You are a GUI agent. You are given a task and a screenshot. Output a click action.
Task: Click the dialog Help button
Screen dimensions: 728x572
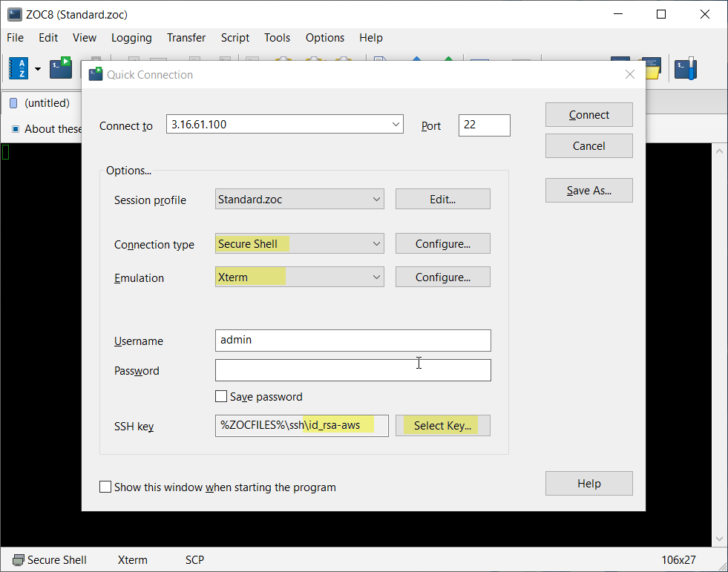coord(588,483)
